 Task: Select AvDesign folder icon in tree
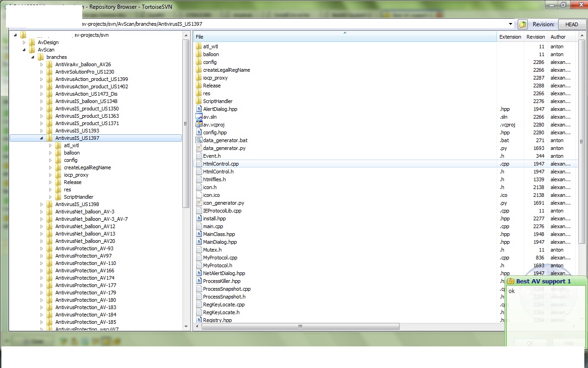(x=32, y=42)
